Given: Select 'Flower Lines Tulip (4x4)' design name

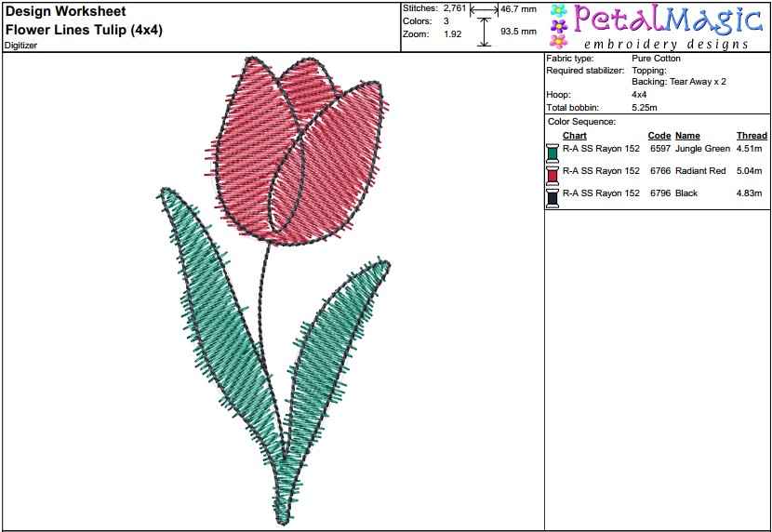Looking at the screenshot, I should coord(84,30).
